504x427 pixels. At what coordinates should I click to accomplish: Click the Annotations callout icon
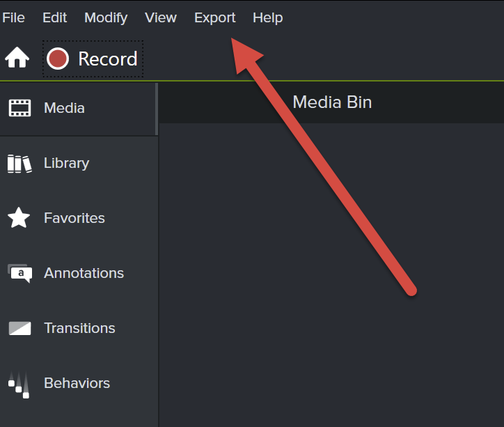pyautogui.click(x=19, y=273)
